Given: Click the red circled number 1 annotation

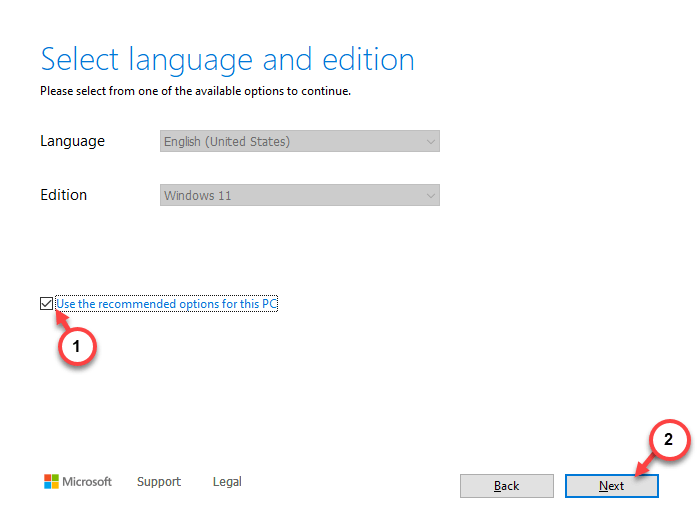Looking at the screenshot, I should point(77,346).
